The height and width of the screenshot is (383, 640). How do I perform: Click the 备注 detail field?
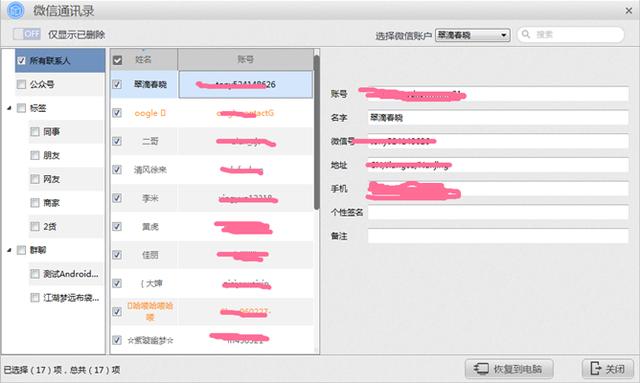coord(498,236)
